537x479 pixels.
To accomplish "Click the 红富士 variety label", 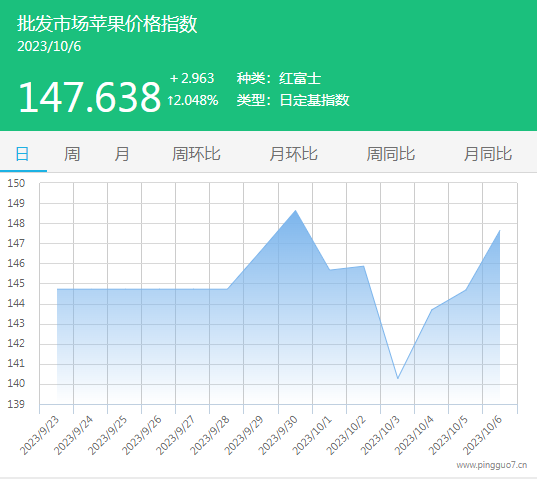I will point(300,78).
